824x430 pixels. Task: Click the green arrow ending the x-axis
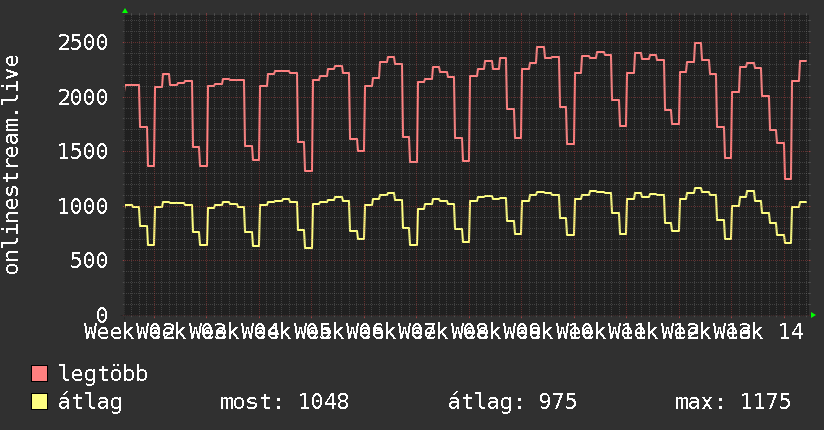click(813, 315)
